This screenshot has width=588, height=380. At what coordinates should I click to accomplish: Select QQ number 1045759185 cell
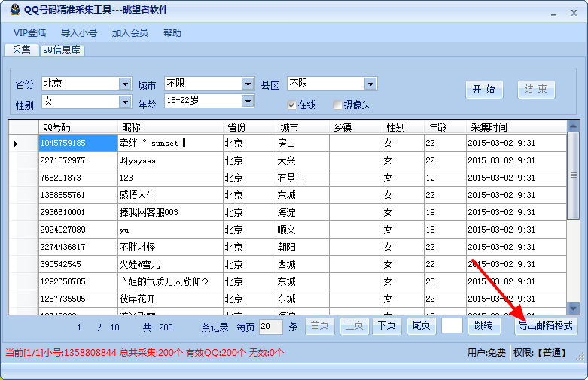[78, 143]
